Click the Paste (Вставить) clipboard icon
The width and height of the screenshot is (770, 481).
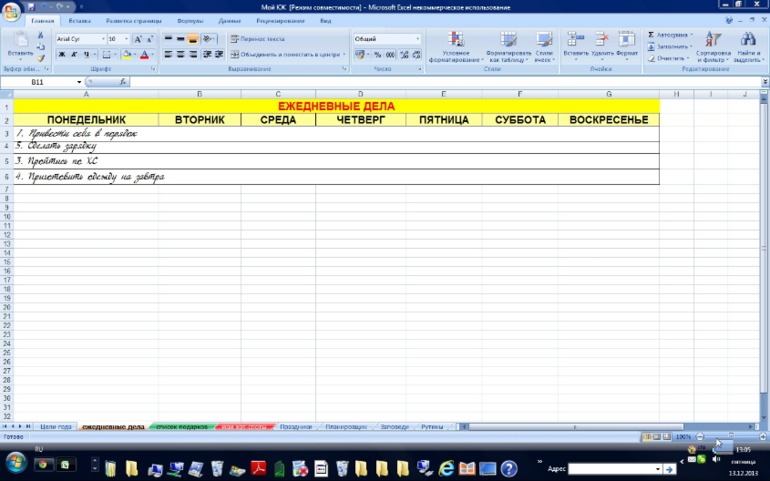tap(20, 40)
